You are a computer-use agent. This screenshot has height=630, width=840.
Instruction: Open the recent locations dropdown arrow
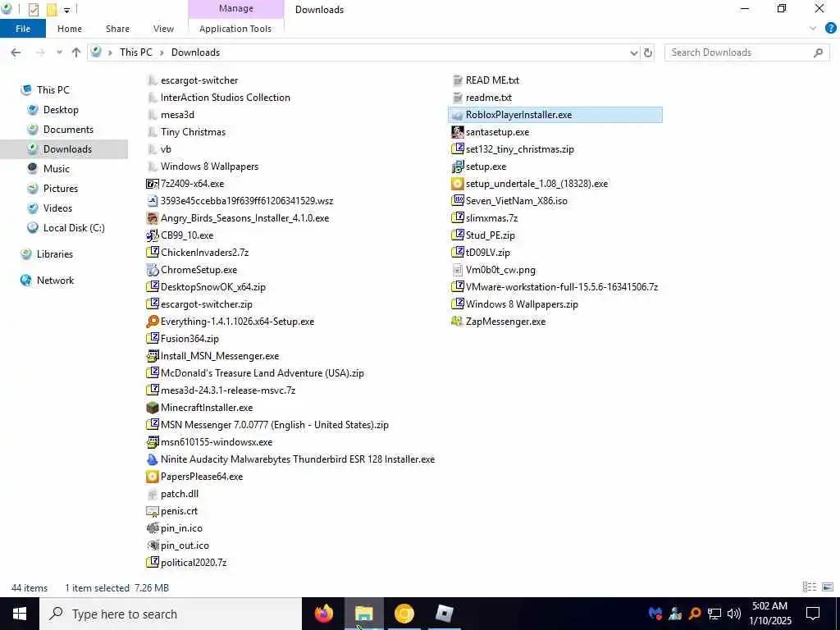(x=59, y=52)
